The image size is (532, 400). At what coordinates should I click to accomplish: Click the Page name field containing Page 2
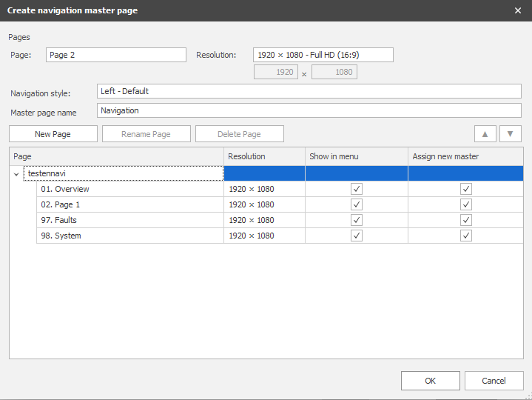coord(116,55)
